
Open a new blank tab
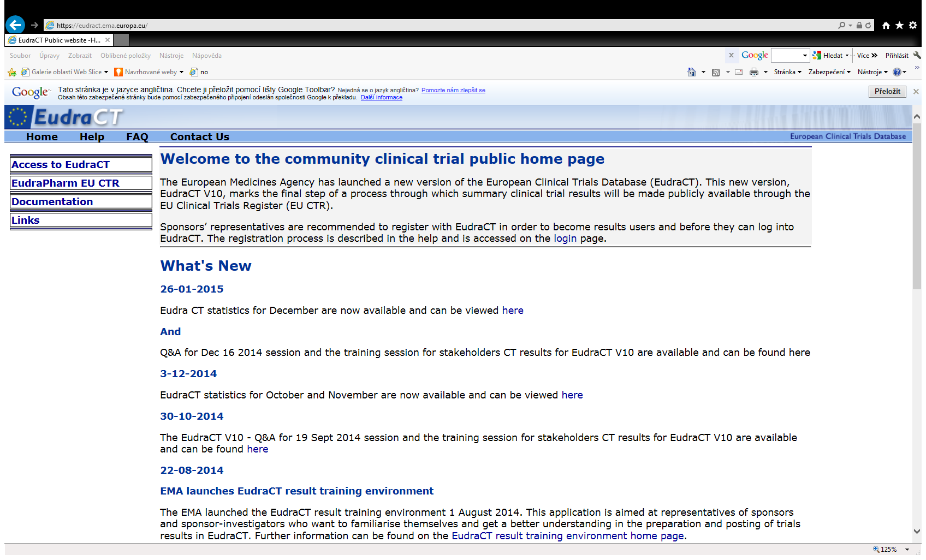pos(121,40)
